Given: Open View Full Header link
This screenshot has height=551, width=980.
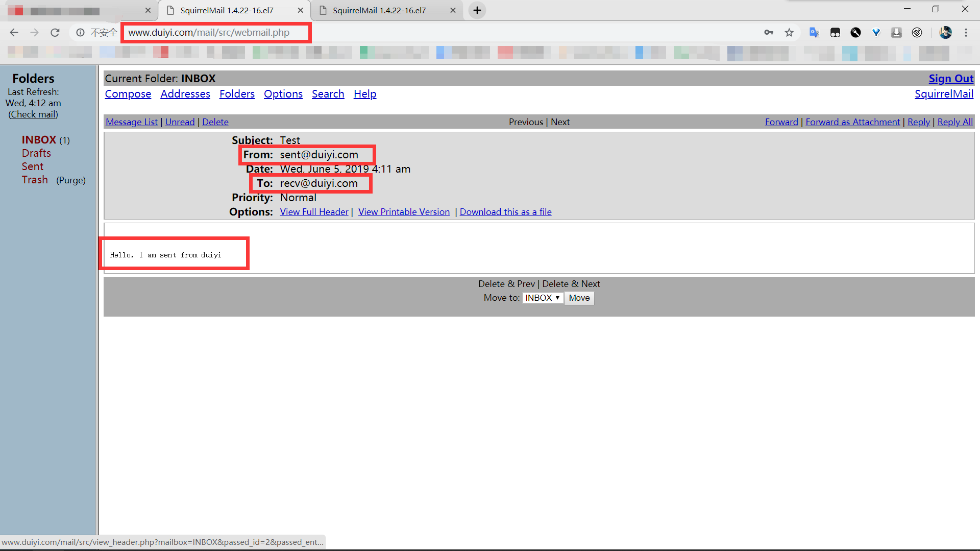Looking at the screenshot, I should click(314, 212).
